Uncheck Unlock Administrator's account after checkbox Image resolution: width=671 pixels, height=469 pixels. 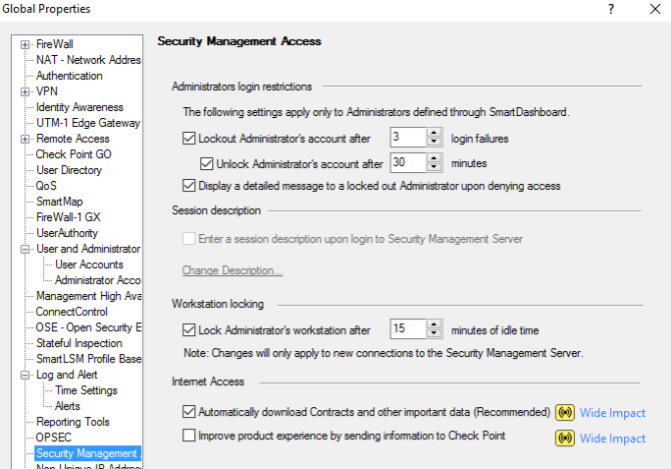click(x=207, y=162)
